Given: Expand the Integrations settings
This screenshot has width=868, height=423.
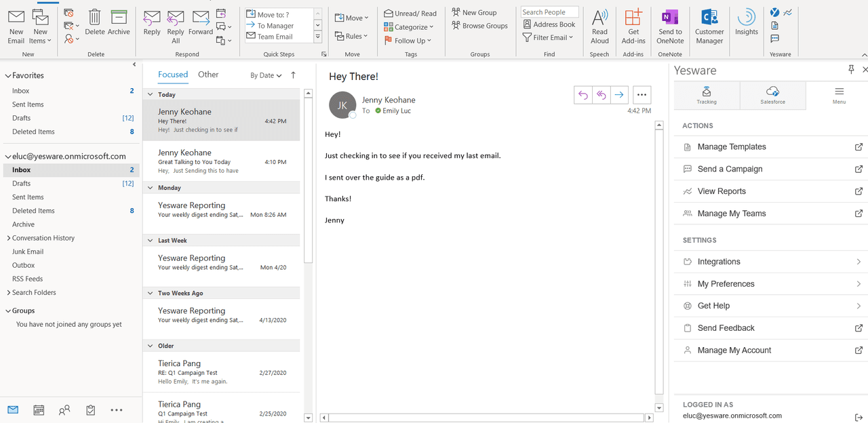Looking at the screenshot, I should coord(771,262).
